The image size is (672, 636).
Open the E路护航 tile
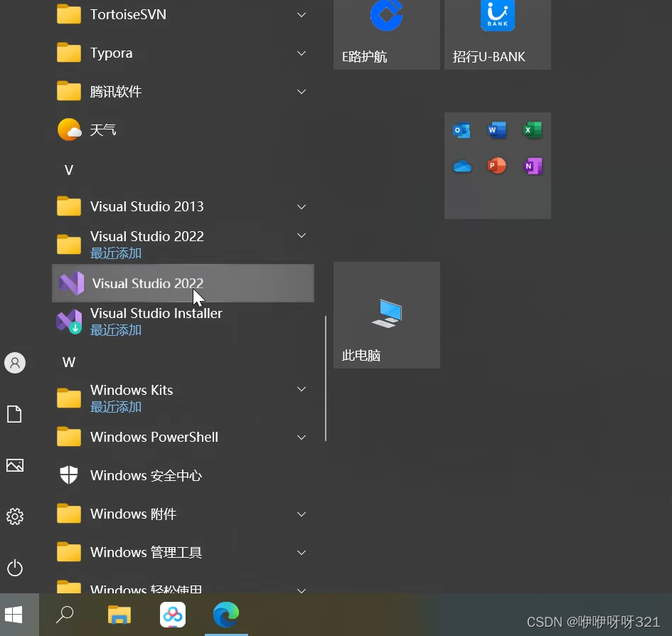click(387, 34)
